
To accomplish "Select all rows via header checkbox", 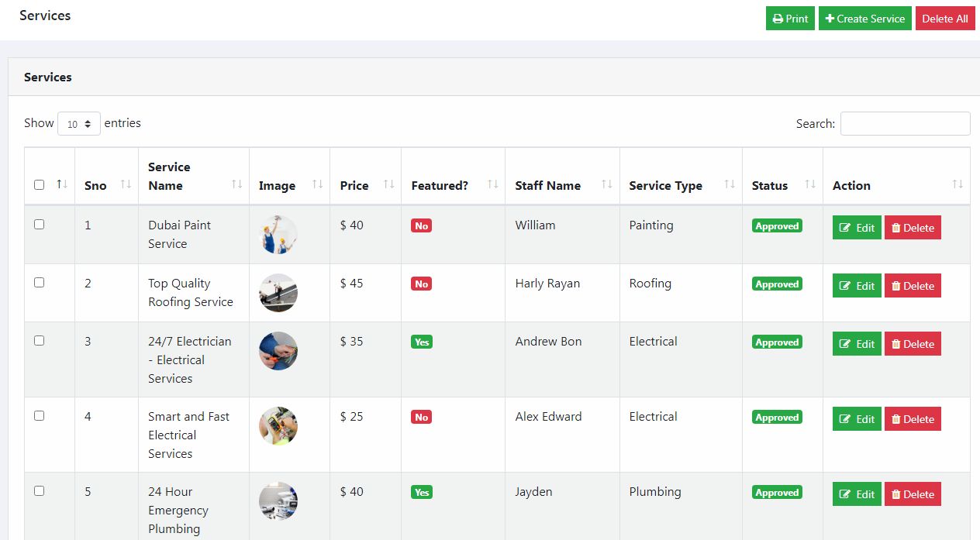I will point(40,185).
